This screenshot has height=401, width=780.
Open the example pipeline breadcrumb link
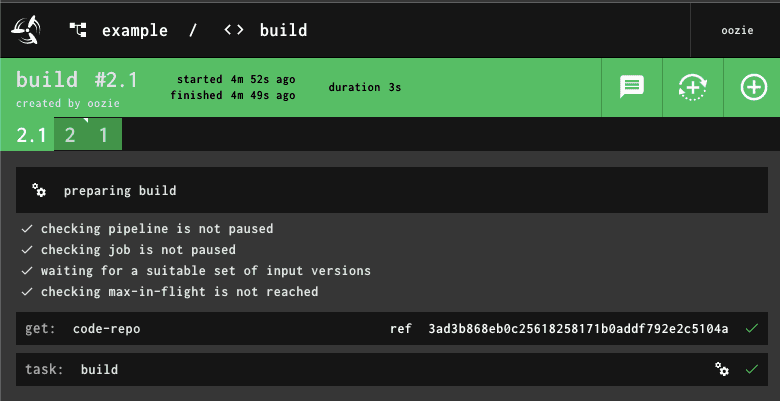click(x=135, y=30)
